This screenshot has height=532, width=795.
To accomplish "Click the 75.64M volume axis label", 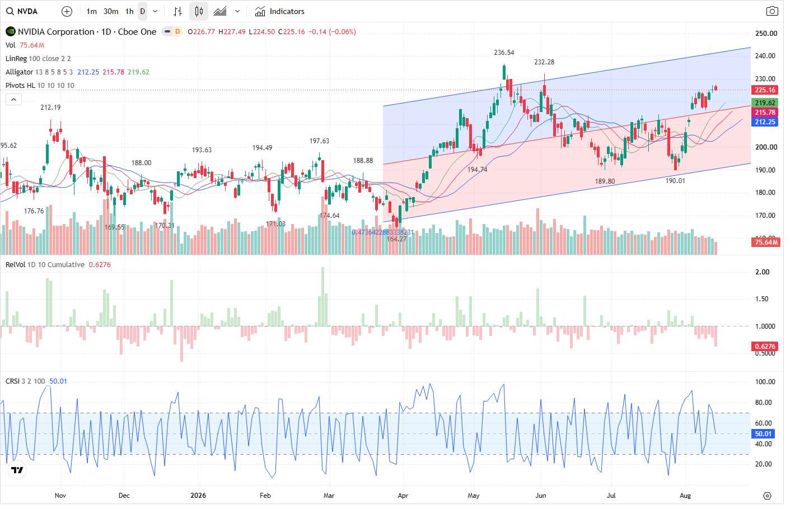I will coord(766,242).
